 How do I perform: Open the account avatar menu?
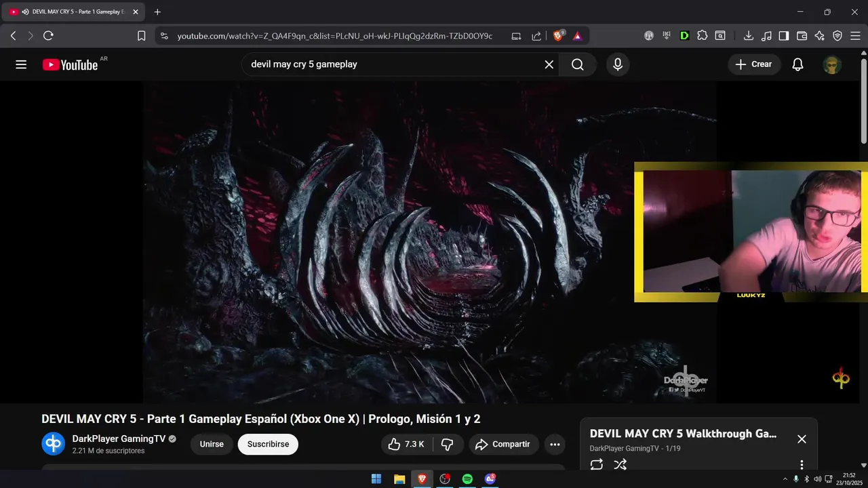[832, 64]
